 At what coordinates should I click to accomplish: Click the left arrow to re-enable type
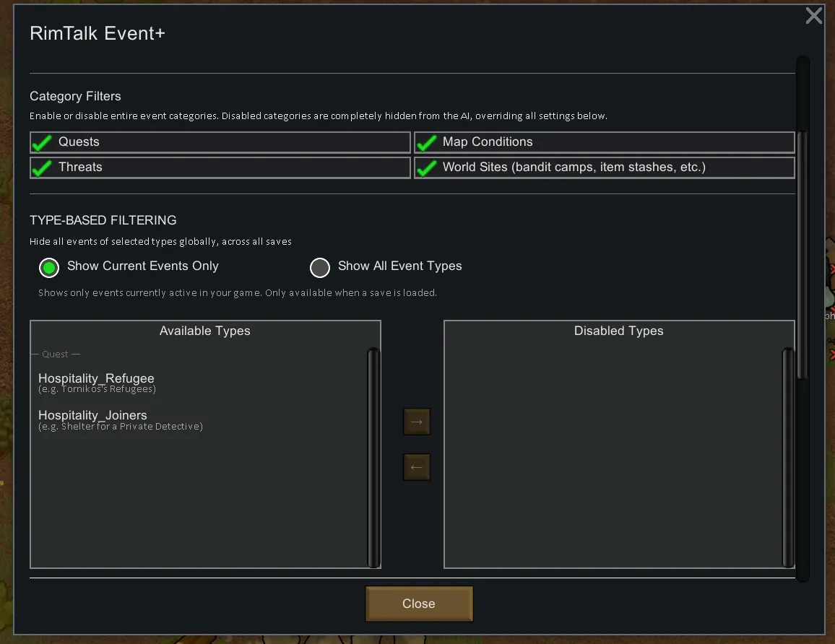click(416, 467)
